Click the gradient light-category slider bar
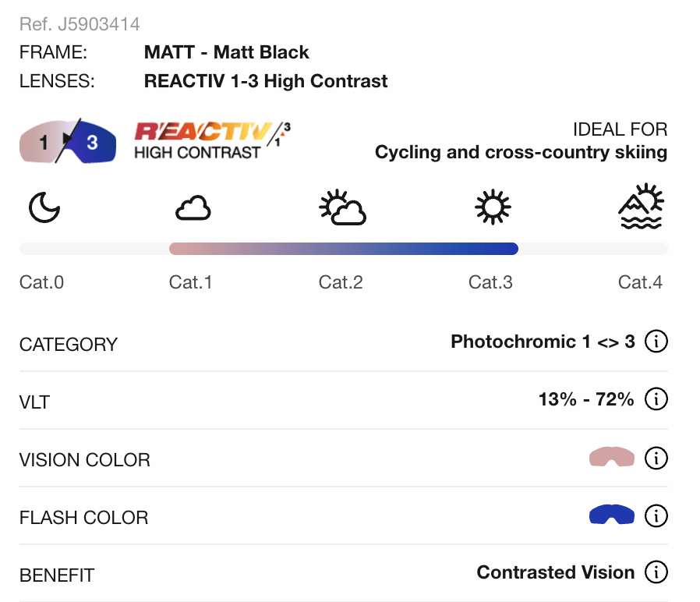Image resolution: width=700 pixels, height=602 pixels. point(343,249)
